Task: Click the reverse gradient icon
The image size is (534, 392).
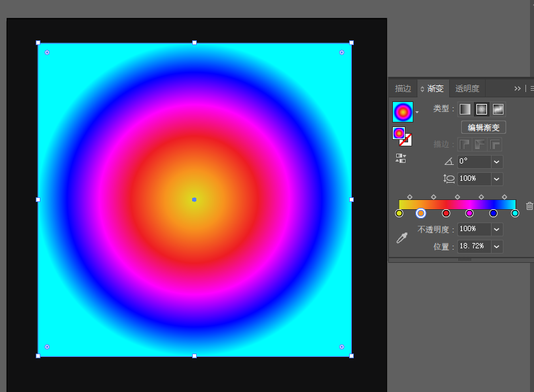Action: click(400, 158)
